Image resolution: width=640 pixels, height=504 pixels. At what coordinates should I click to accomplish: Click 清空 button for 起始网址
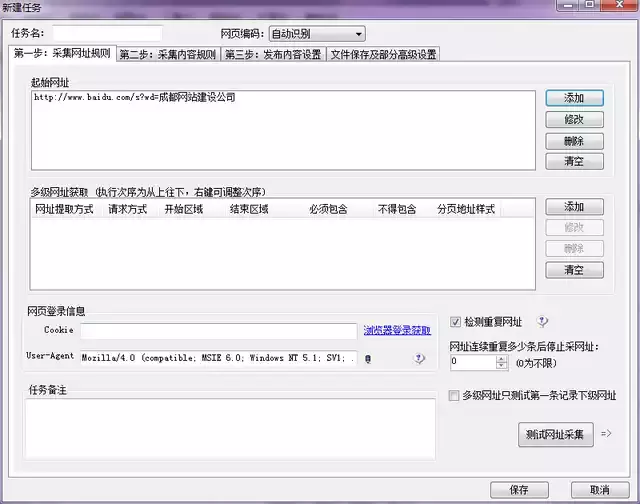(x=574, y=162)
